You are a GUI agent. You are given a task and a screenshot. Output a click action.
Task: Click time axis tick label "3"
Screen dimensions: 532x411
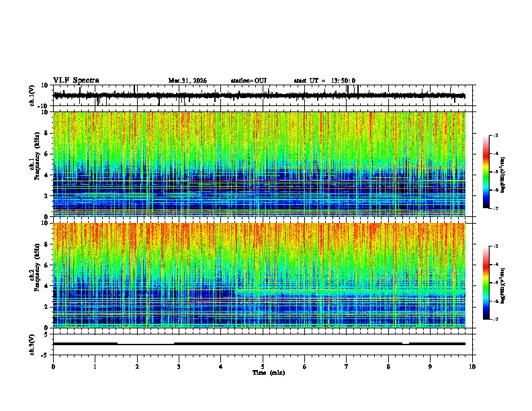tap(179, 367)
